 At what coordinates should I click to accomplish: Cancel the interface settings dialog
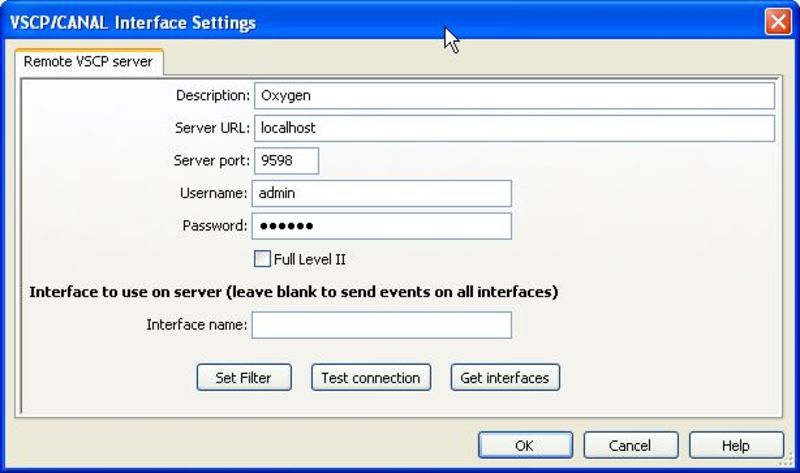pyautogui.click(x=630, y=446)
